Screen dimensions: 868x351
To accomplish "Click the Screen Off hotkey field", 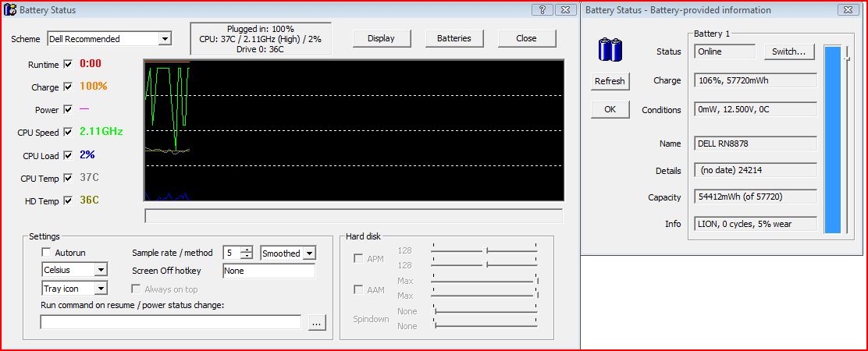I will click(x=269, y=271).
